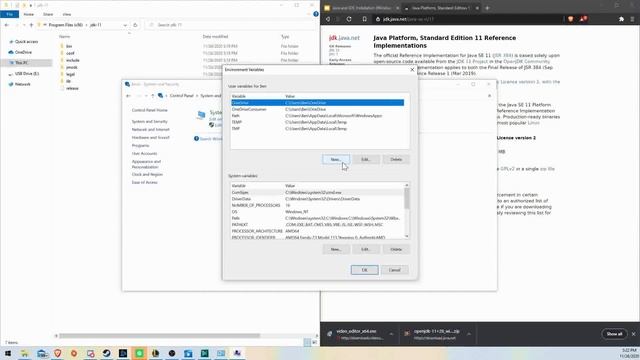Open the Windows Start menu

pyautogui.click(x=8, y=353)
